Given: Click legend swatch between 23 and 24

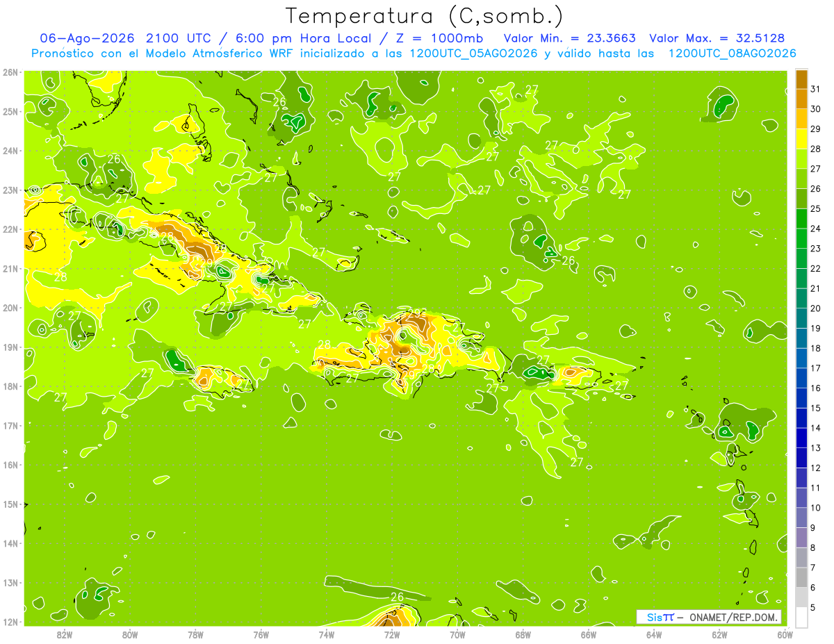Looking at the screenshot, I should pos(801,238).
